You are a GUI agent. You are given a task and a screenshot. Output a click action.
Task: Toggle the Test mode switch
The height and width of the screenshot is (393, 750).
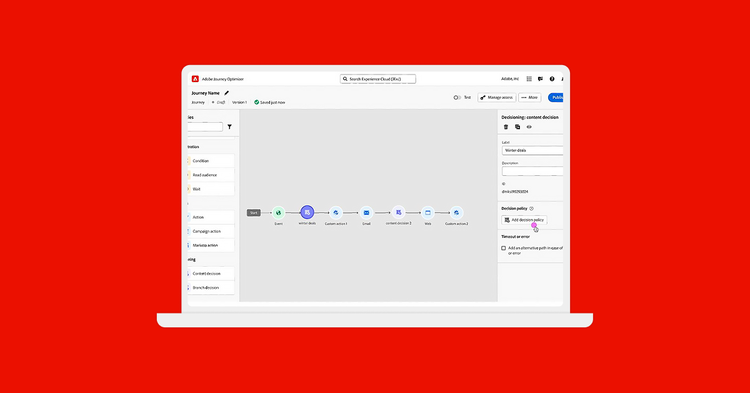(457, 98)
